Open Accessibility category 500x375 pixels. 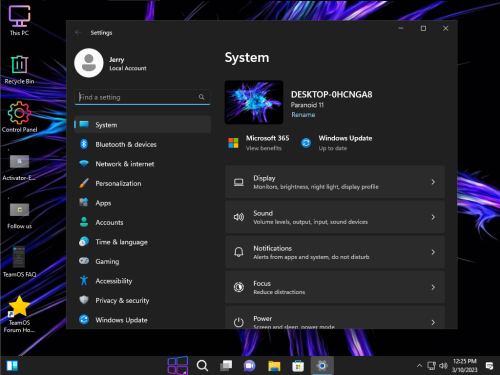(x=143, y=281)
